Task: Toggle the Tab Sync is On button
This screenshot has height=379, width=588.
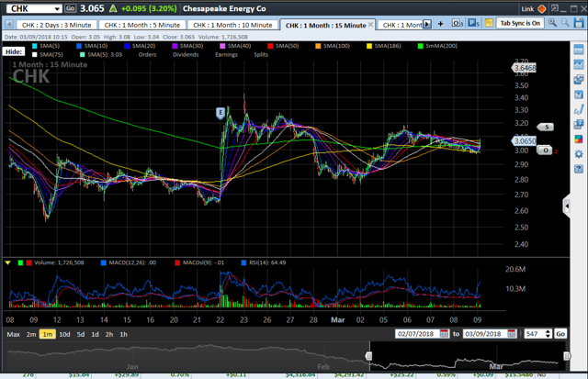Action: coord(520,23)
